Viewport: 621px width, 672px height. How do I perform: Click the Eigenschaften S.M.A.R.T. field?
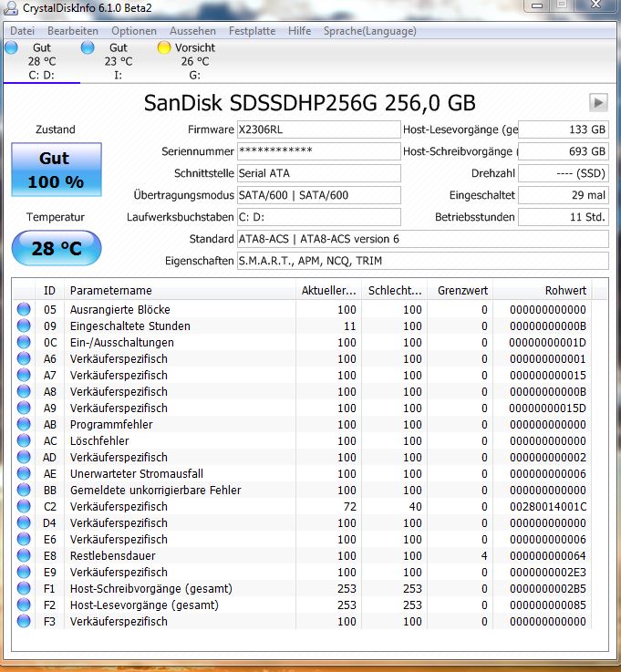423,261
